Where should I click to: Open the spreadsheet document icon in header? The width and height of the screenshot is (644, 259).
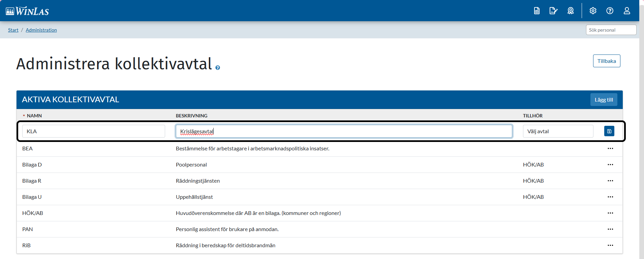[537, 11]
